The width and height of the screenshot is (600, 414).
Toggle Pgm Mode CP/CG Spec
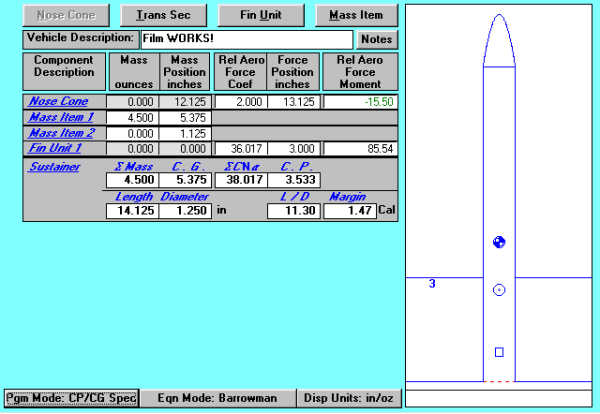pyautogui.click(x=69, y=397)
